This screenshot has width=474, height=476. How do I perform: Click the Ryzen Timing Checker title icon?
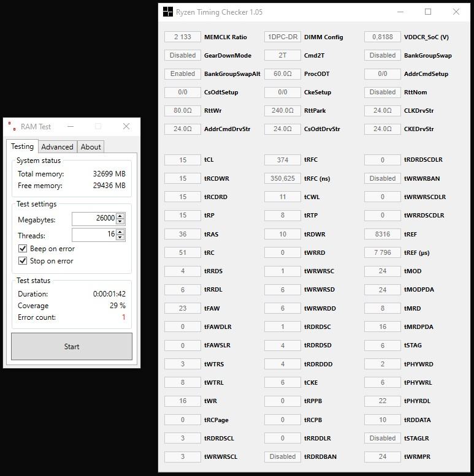pos(168,12)
